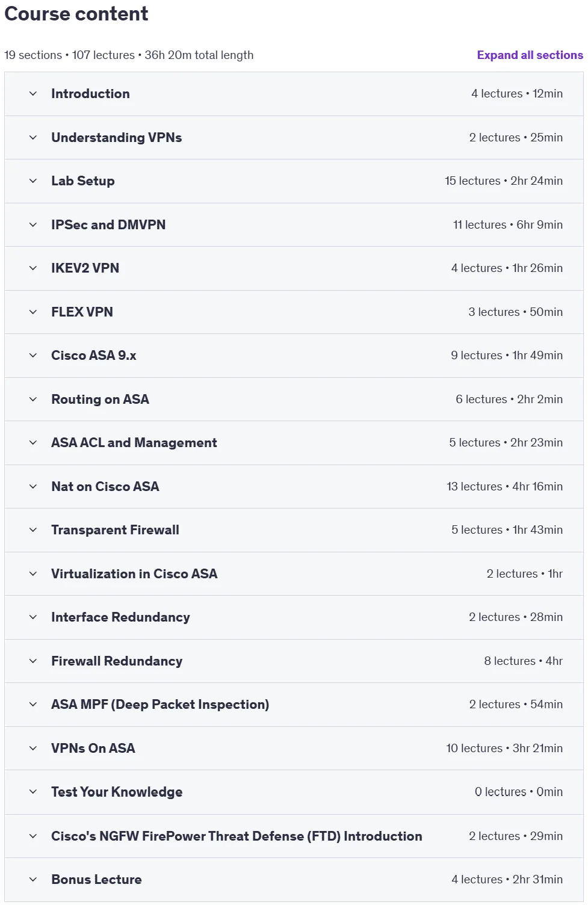The width and height of the screenshot is (588, 905).
Task: Expand the Introduction section chevron
Action: (x=33, y=94)
